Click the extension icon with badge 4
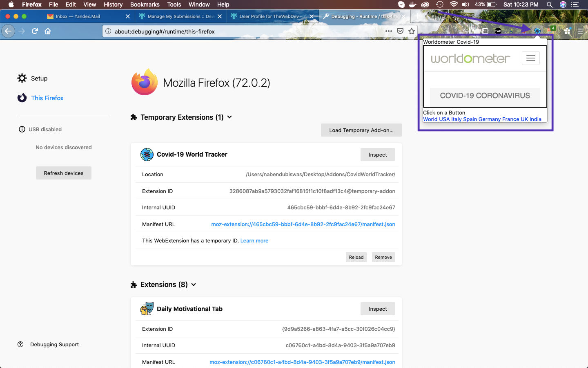Viewport: 588px width, 368px height. tap(551, 30)
